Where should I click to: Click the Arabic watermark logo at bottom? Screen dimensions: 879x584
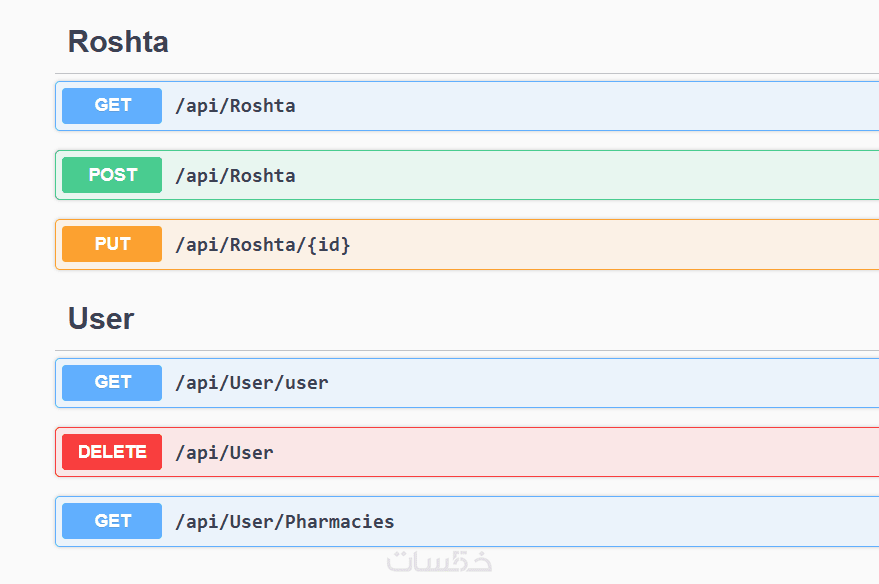tap(439, 561)
